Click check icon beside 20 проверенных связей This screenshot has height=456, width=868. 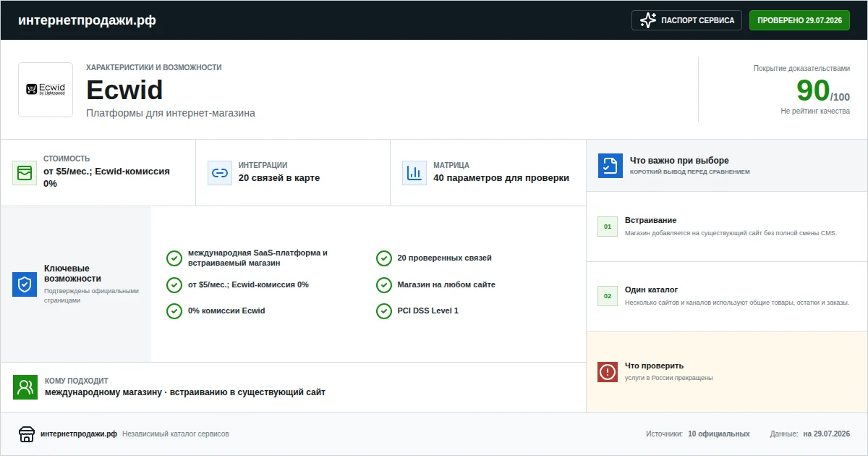[384, 258]
